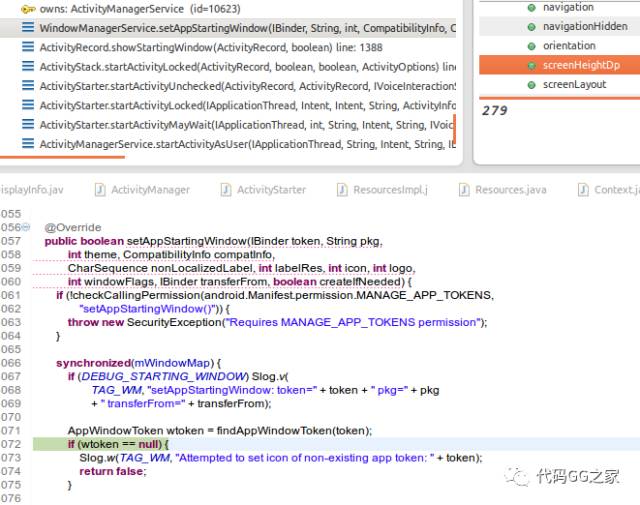Select ActivityManagerService.startActivityAsUser stack frame
640x505 pixels.
[247, 144]
